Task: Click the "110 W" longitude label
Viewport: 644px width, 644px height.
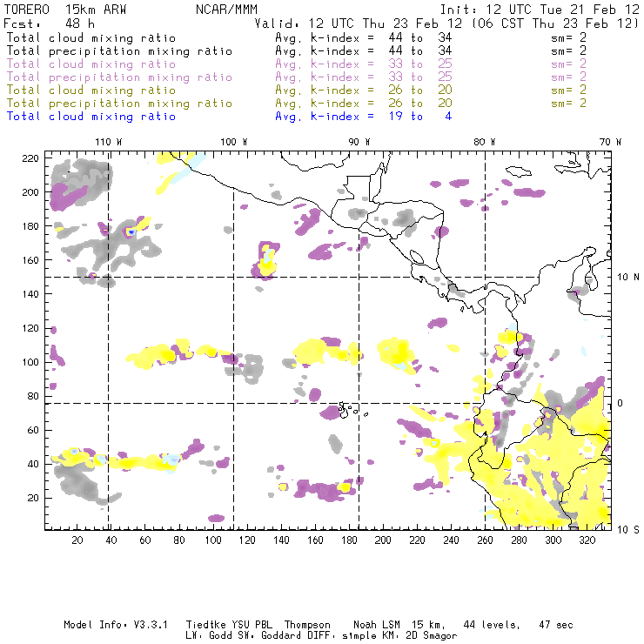Action: (109, 142)
